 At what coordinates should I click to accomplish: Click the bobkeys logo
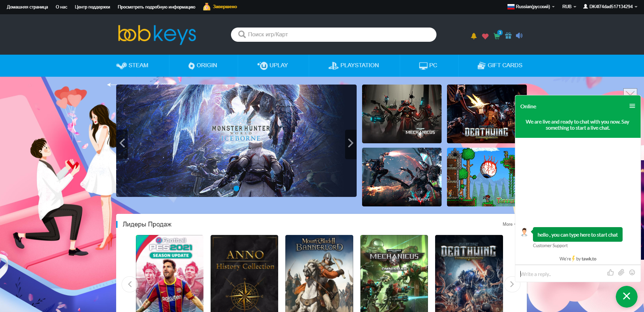point(157,34)
